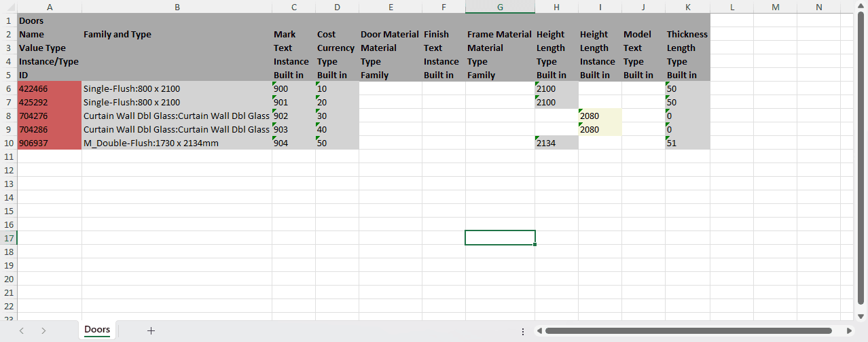The height and width of the screenshot is (342, 868).
Task: Select cell with ID 906937
Action: [x=50, y=143]
